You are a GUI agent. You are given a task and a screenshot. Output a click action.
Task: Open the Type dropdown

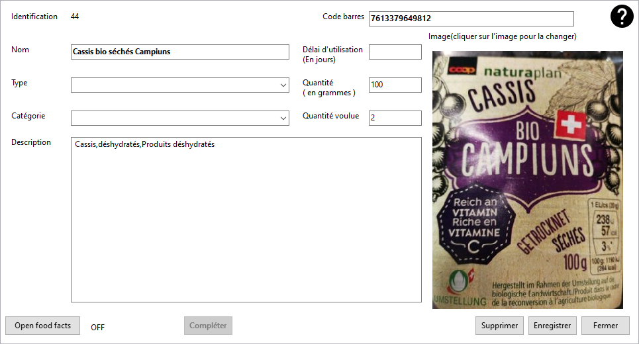click(x=179, y=85)
